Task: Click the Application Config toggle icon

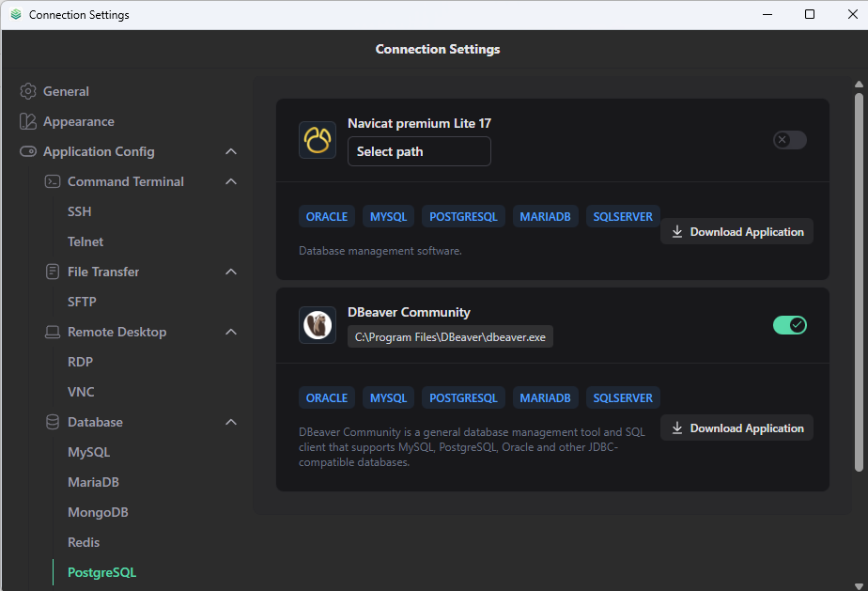Action: pos(28,151)
